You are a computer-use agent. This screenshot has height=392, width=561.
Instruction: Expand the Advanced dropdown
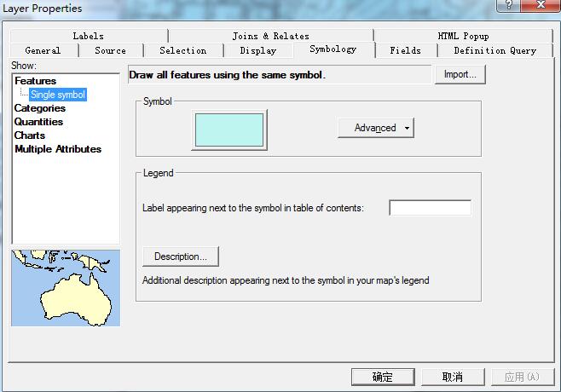coord(376,128)
